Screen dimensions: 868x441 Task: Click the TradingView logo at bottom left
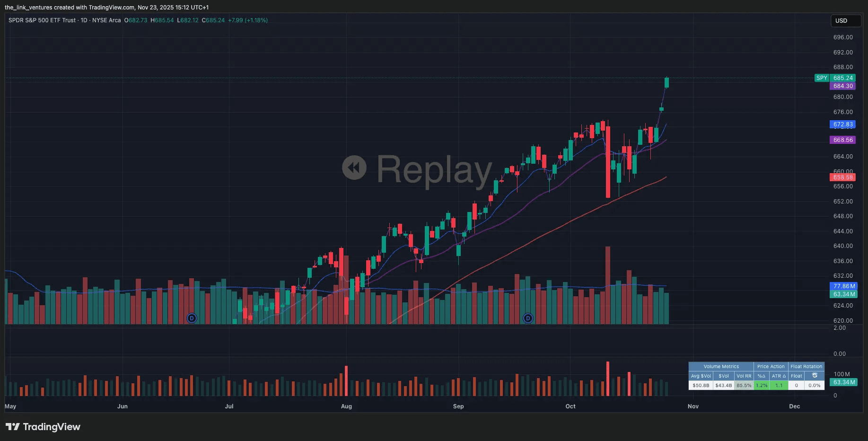pyautogui.click(x=43, y=427)
